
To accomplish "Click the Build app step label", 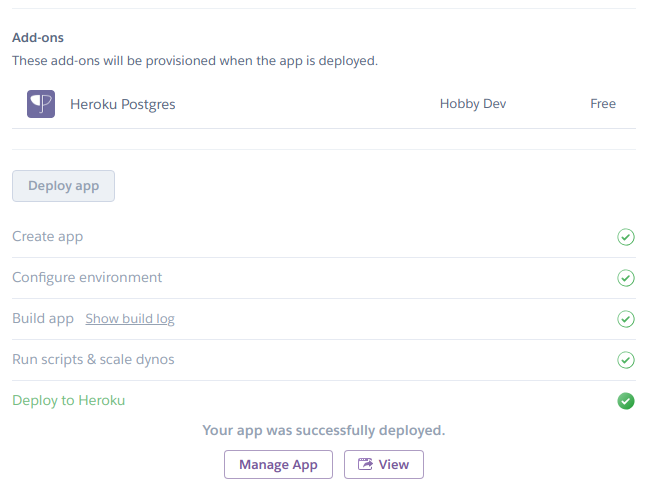I will (x=43, y=319).
